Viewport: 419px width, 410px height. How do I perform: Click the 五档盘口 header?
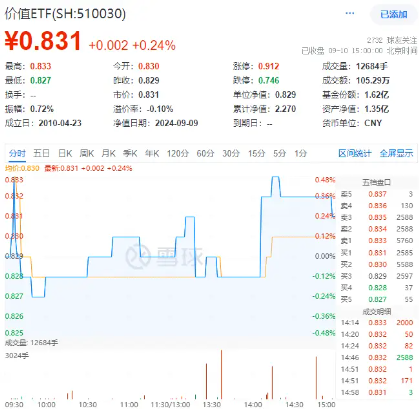(376, 183)
